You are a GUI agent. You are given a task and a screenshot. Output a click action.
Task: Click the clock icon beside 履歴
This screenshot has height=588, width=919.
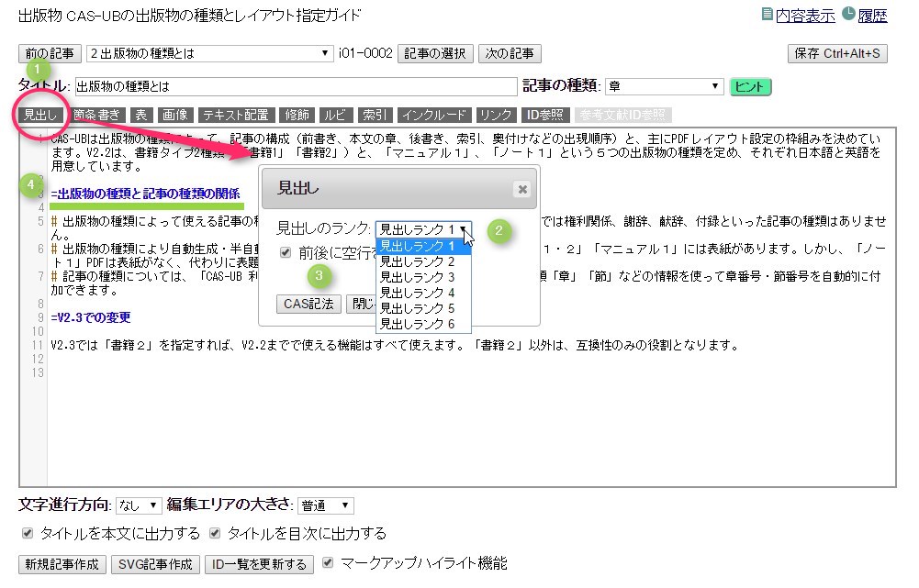pyautogui.click(x=848, y=14)
